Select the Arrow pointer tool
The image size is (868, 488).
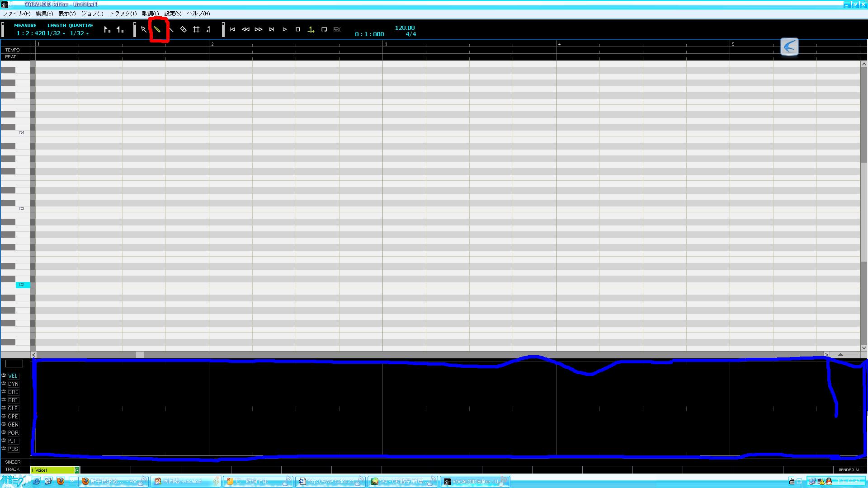(x=144, y=30)
